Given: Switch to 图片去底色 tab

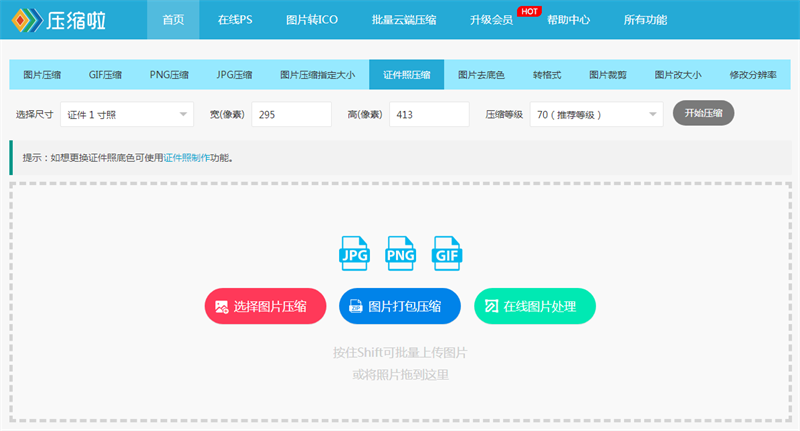Looking at the screenshot, I should click(x=481, y=74).
